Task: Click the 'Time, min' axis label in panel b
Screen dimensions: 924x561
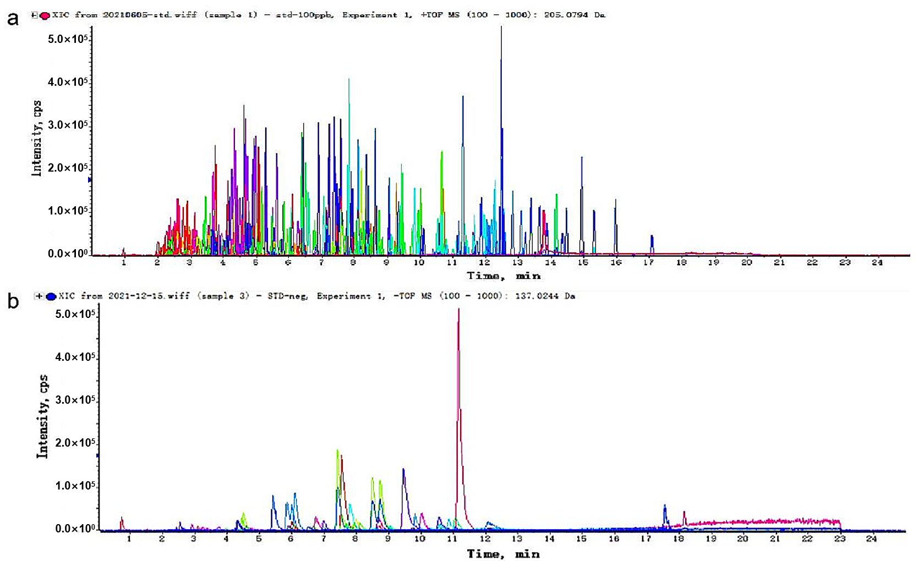Action: click(504, 554)
